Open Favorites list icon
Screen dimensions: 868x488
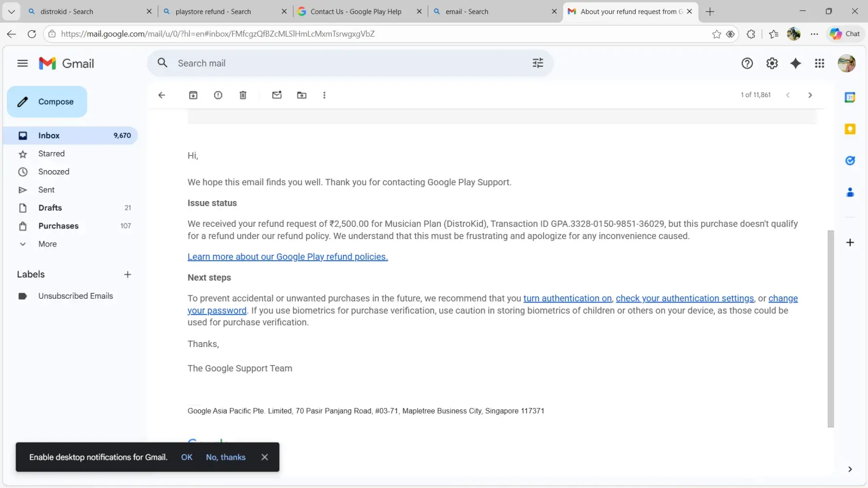[x=774, y=34]
